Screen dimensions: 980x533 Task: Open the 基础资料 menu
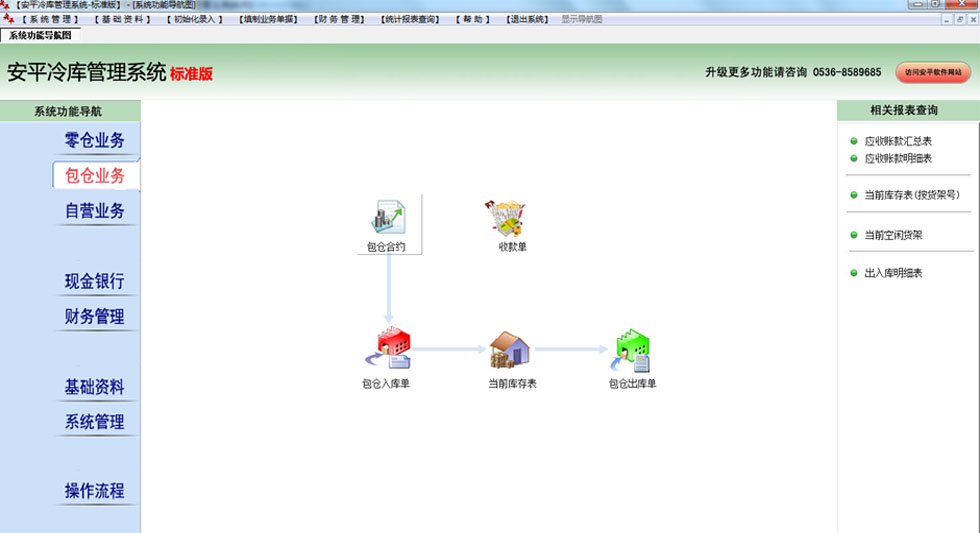122,19
